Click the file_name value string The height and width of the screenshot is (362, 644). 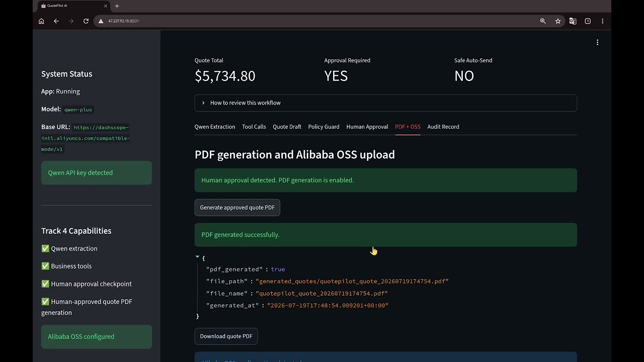[321, 294]
